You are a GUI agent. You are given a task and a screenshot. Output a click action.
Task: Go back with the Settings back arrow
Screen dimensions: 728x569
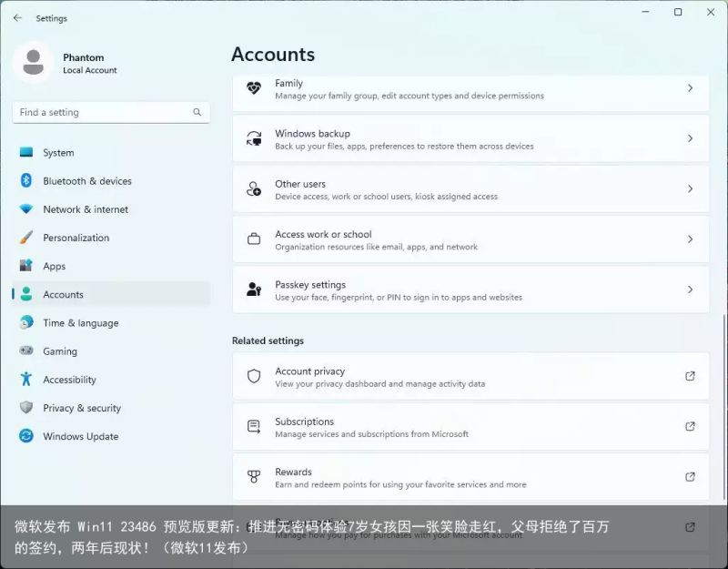(x=17, y=18)
